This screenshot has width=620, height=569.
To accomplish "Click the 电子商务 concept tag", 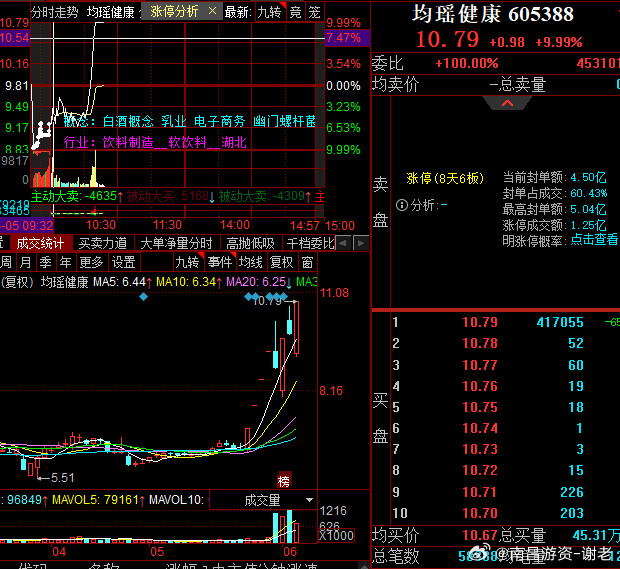I will (x=220, y=121).
